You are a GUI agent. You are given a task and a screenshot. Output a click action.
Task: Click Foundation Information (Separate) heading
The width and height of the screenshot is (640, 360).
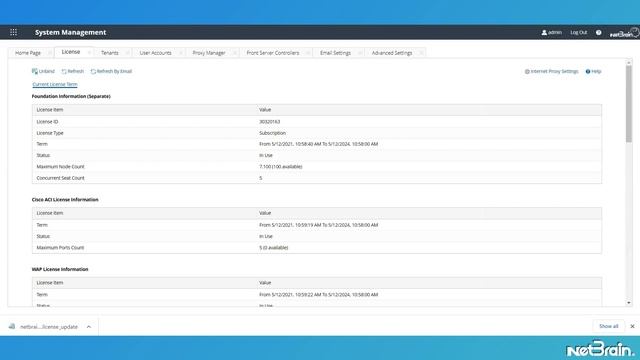coord(71,96)
